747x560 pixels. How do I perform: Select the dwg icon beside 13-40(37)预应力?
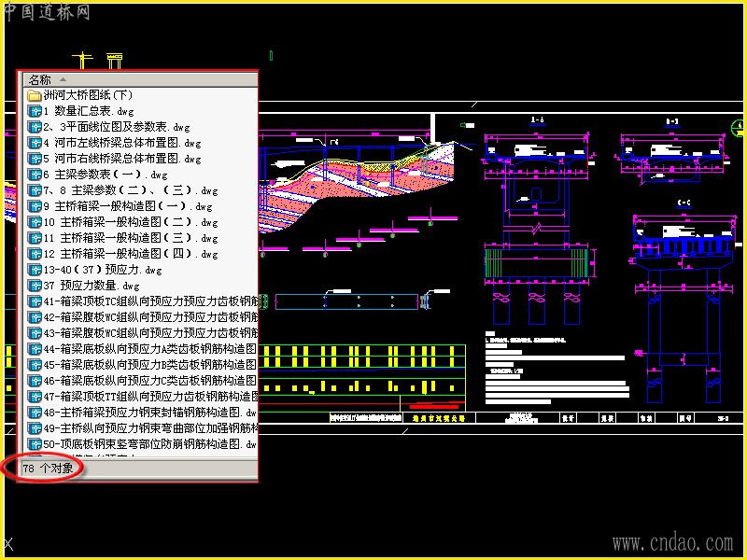(34, 270)
